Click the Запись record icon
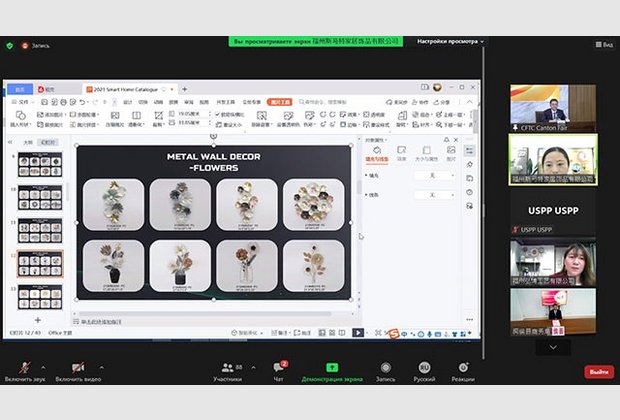 tap(385, 368)
